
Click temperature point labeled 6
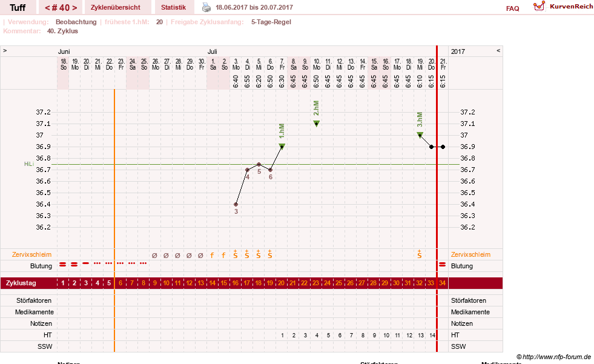(x=271, y=170)
